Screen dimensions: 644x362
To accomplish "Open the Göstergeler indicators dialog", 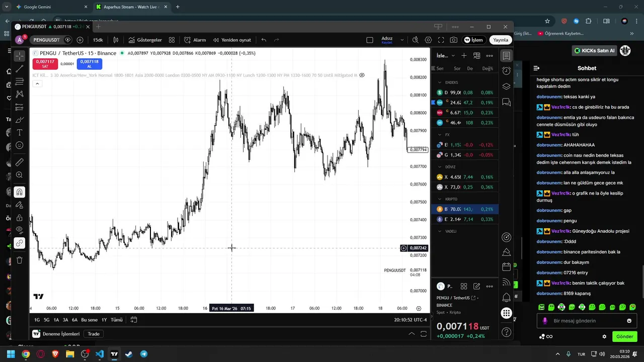I will [x=145, y=40].
